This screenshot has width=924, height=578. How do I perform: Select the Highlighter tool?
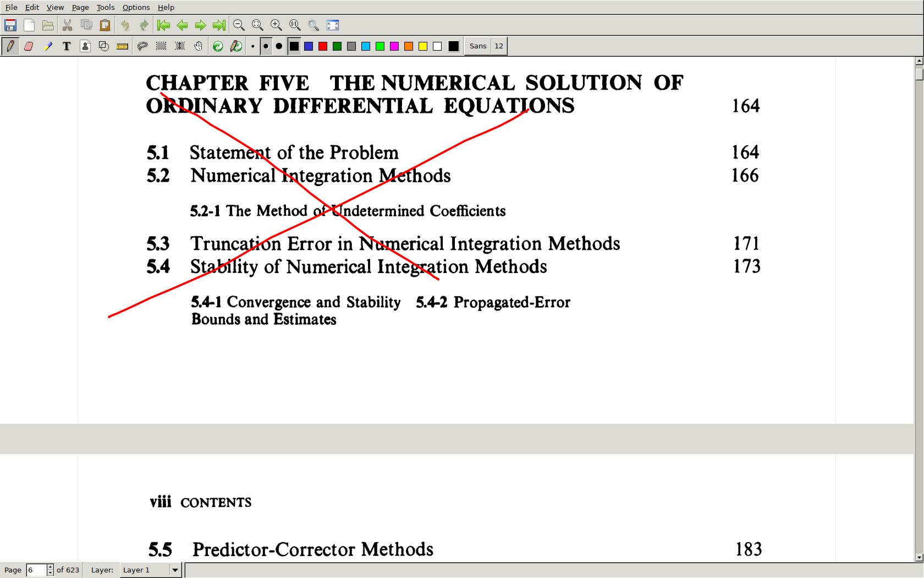point(48,46)
